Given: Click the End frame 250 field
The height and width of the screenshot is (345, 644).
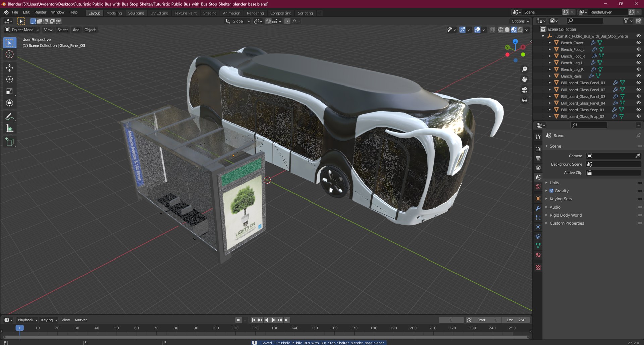Looking at the screenshot, I should click(x=516, y=320).
